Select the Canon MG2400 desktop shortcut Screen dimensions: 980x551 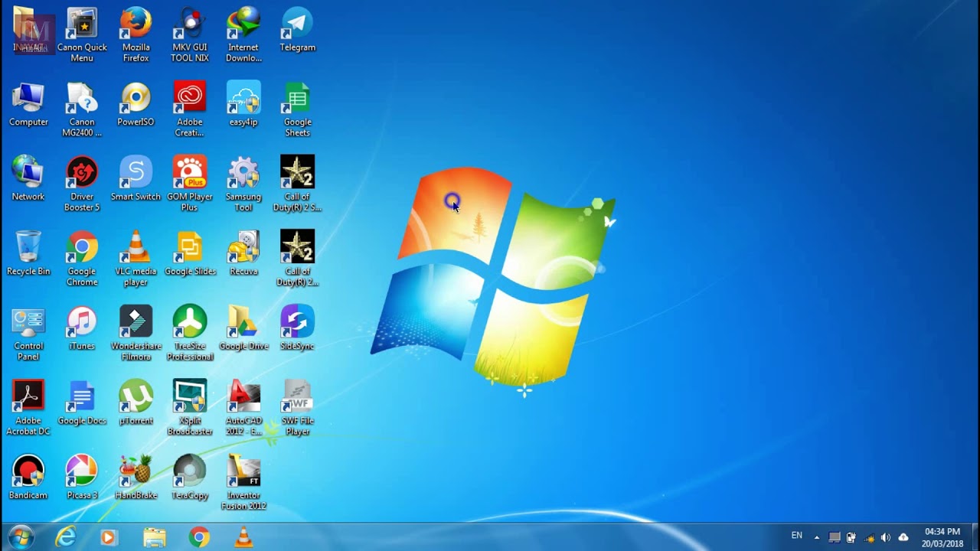[82, 109]
